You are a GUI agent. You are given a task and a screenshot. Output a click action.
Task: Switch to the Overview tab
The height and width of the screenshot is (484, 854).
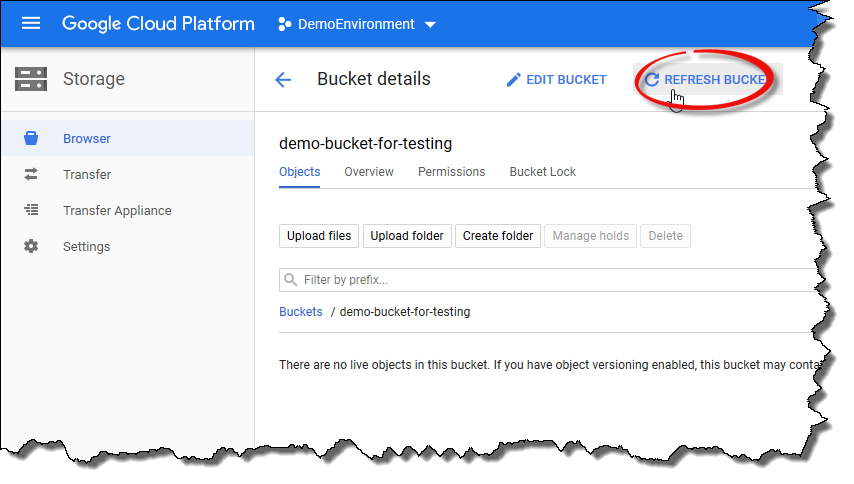coord(369,172)
